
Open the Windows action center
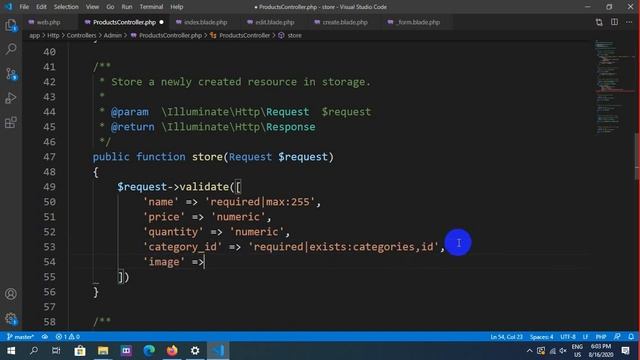[x=625, y=351]
